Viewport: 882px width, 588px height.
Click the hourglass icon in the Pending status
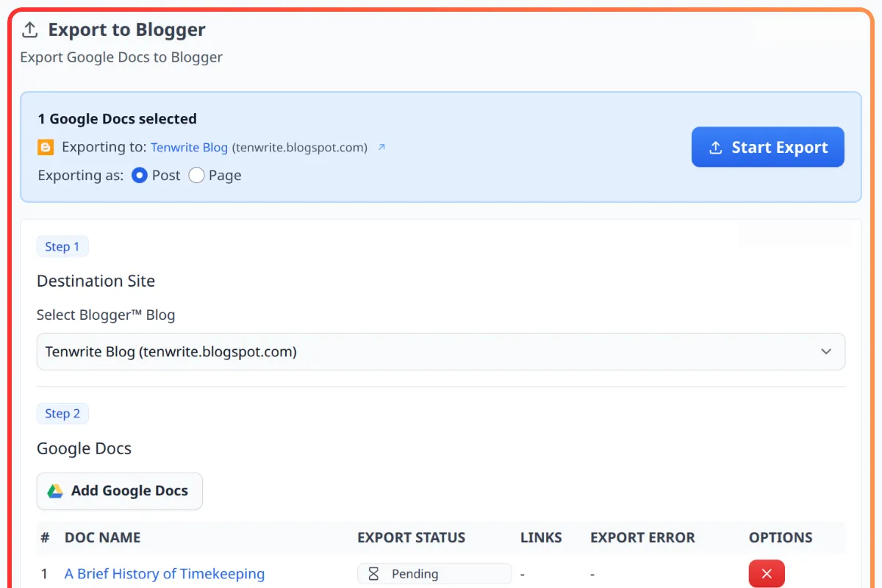tap(374, 573)
